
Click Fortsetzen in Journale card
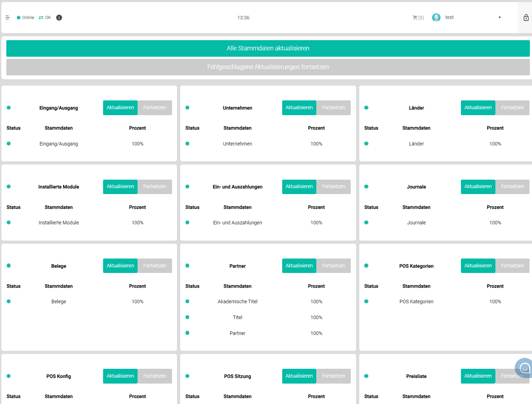(x=512, y=187)
